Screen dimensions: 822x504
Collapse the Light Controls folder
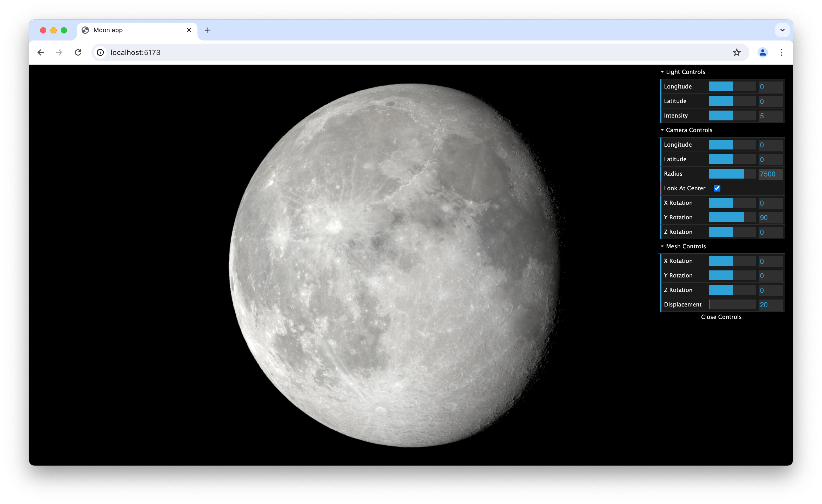pos(685,72)
